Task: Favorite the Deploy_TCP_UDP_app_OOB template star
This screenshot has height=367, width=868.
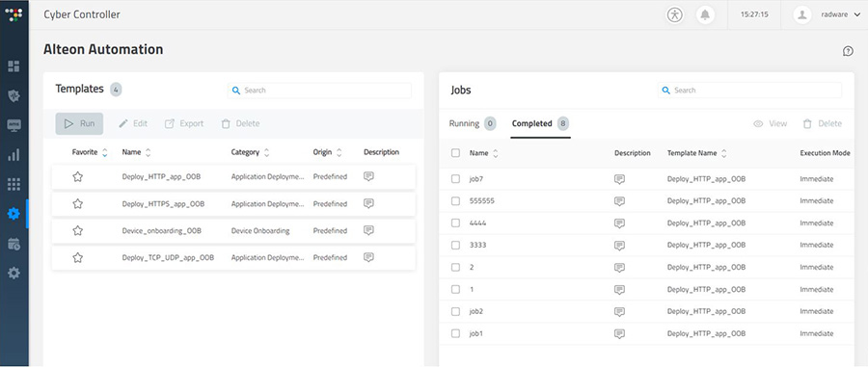Action: (x=77, y=257)
